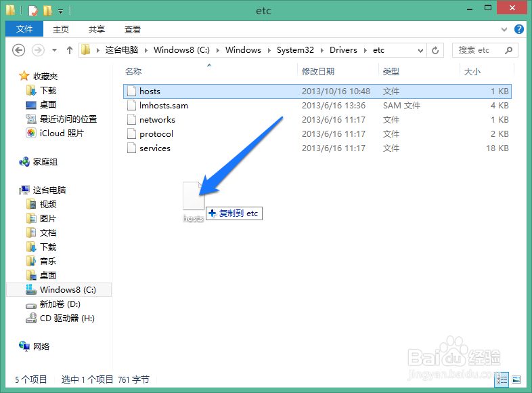Open 桌面 under favorites
This screenshot has height=393, width=532.
click(48, 104)
